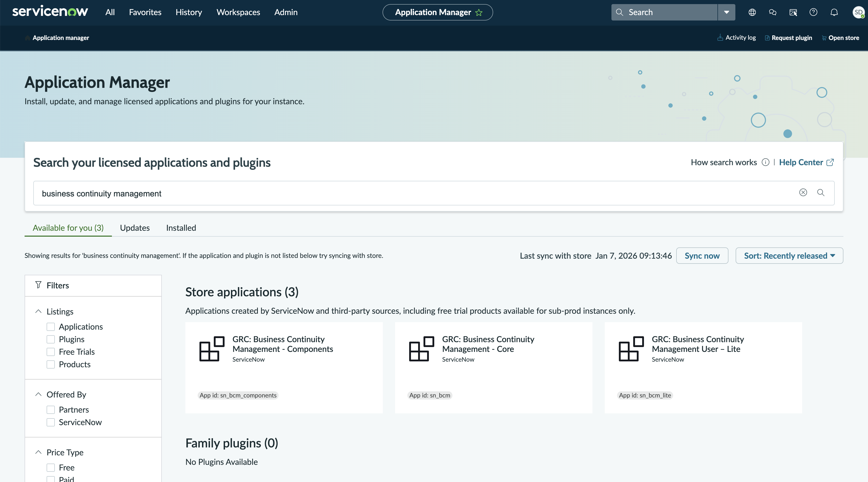Click the Help Center external link icon
Screen dimensions: 868x482
coord(830,162)
